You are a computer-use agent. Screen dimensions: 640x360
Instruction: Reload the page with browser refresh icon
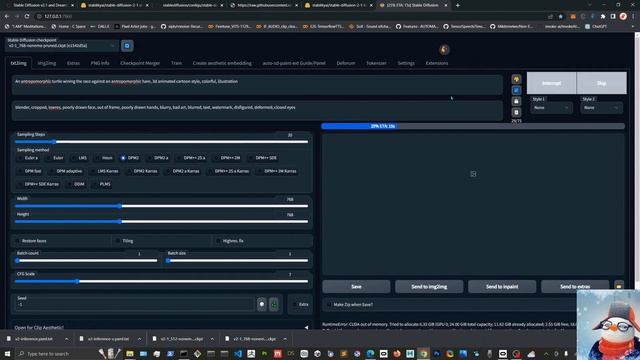(x=27, y=16)
